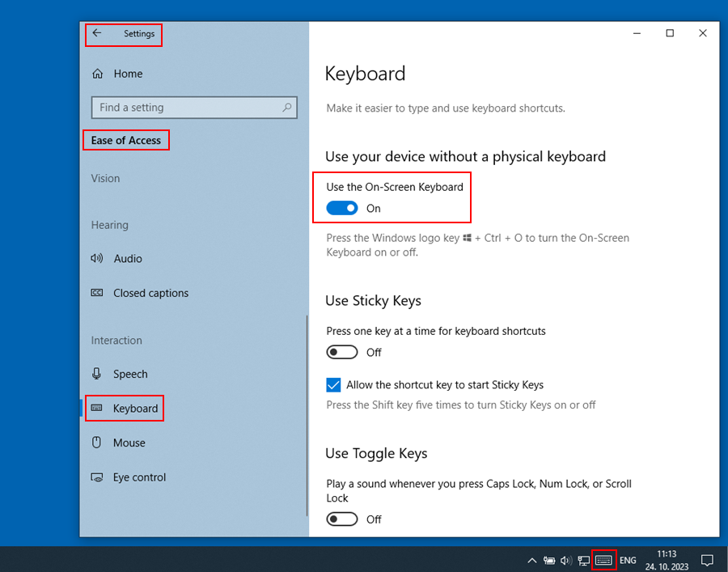Open the Home settings page
Image resolution: width=728 pixels, height=572 pixels.
[x=117, y=74]
